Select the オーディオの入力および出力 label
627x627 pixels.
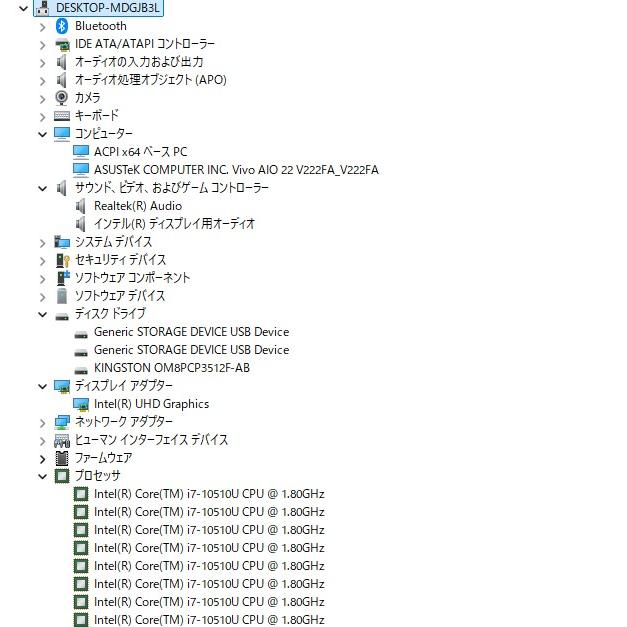click(139, 62)
